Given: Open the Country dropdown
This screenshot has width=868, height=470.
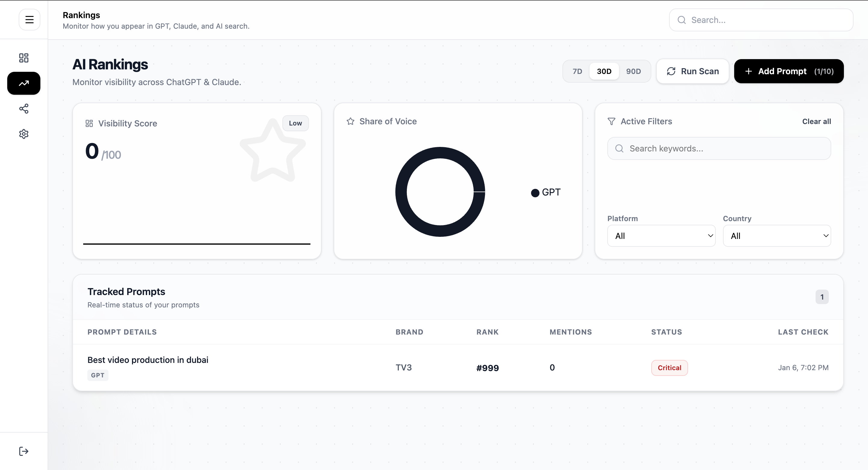Looking at the screenshot, I should click(777, 236).
